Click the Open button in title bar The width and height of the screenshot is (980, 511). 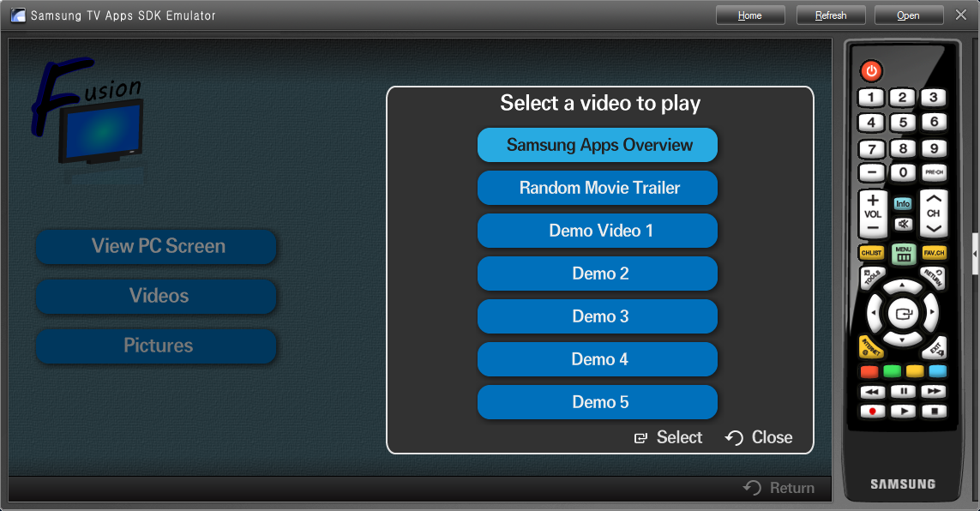[x=908, y=15]
